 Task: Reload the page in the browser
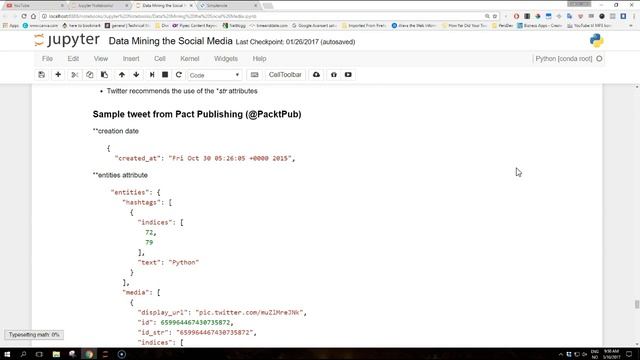24,16
